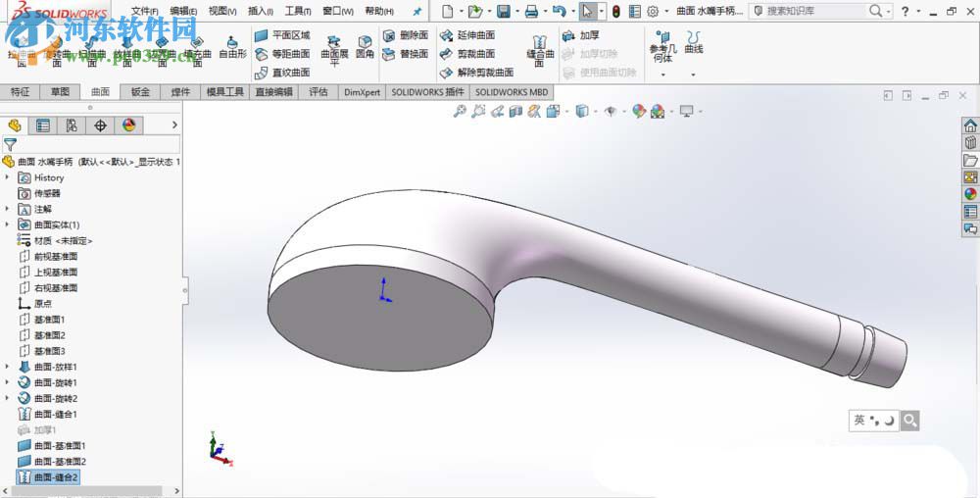Open the Undo history dropdown arrow

click(x=573, y=11)
